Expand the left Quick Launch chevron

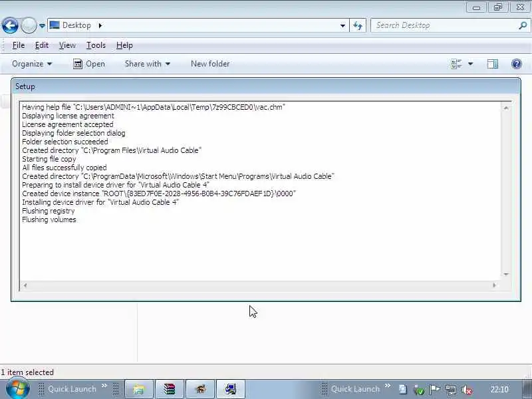(104, 386)
